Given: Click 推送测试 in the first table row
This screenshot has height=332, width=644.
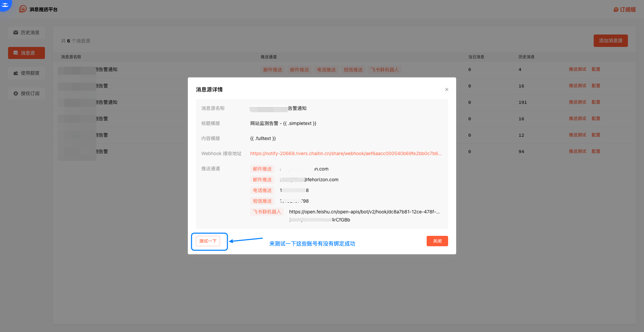Looking at the screenshot, I should tap(577, 69).
